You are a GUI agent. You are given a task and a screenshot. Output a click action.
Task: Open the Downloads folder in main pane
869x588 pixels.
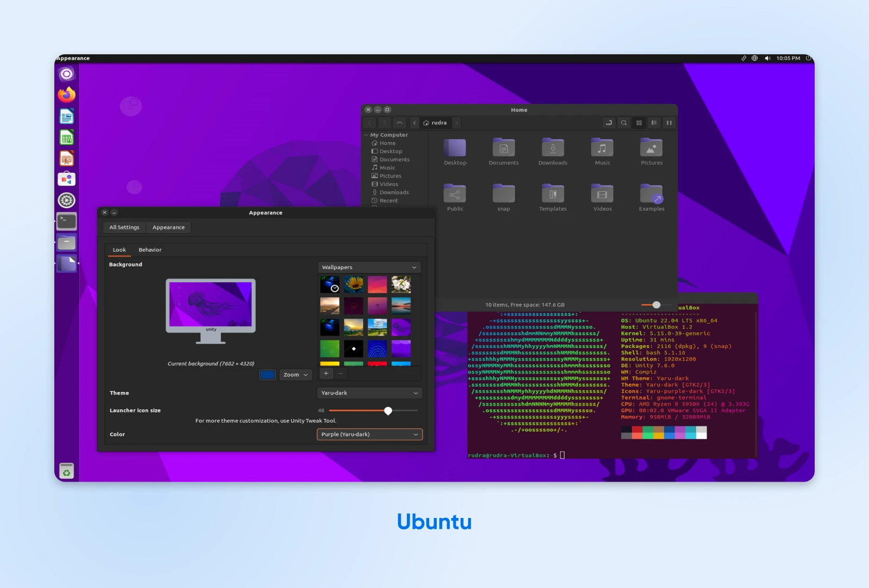553,151
